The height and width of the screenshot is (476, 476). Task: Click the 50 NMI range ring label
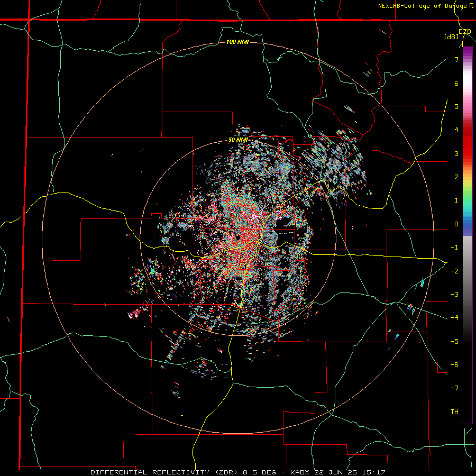point(238,140)
